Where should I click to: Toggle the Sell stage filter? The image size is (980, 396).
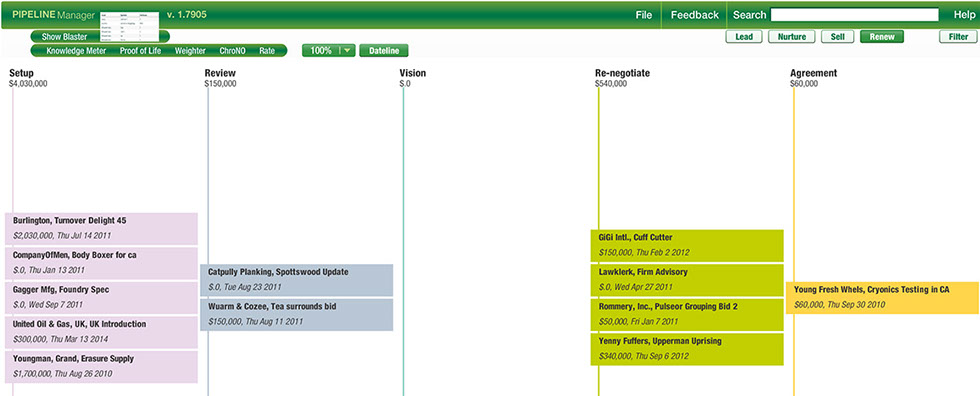pos(838,37)
